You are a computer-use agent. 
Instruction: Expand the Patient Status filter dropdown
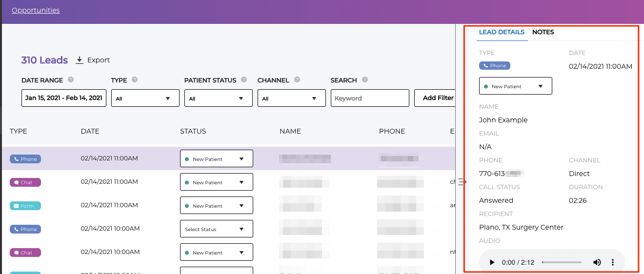[x=219, y=98]
